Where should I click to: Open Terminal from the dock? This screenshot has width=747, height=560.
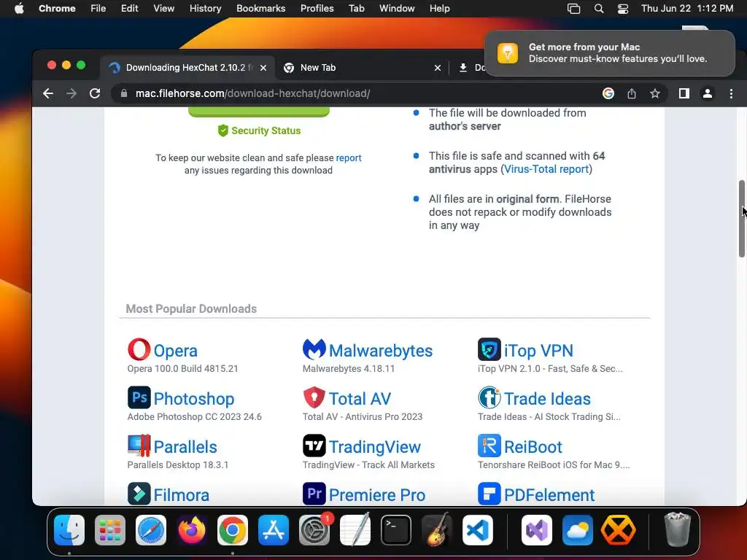click(x=396, y=530)
